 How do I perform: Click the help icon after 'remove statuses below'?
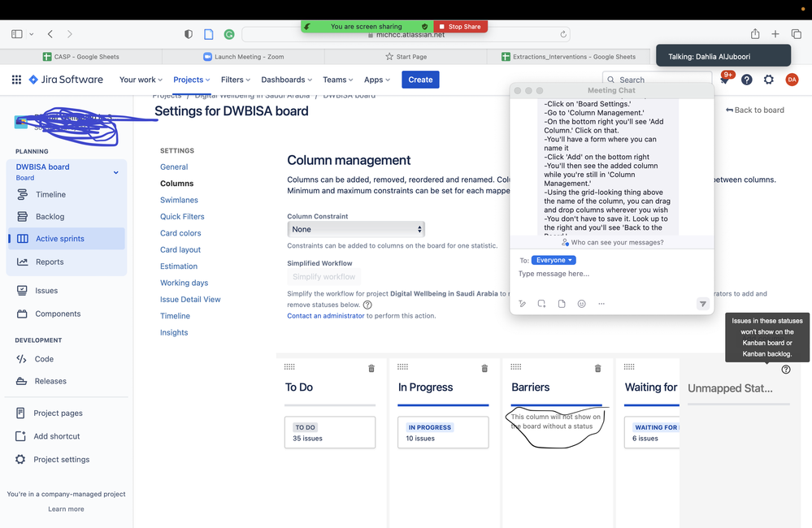367,305
